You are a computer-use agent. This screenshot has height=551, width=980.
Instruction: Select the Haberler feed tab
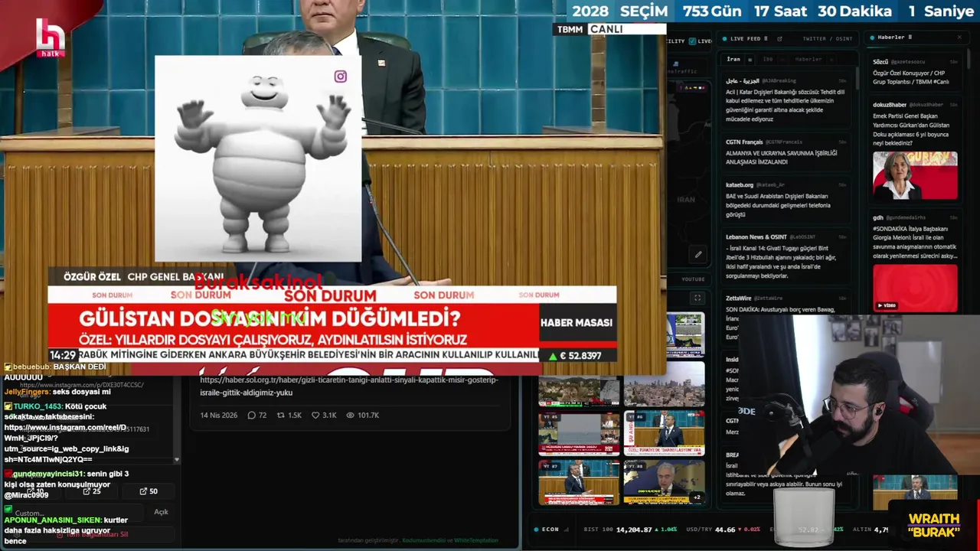[808, 59]
